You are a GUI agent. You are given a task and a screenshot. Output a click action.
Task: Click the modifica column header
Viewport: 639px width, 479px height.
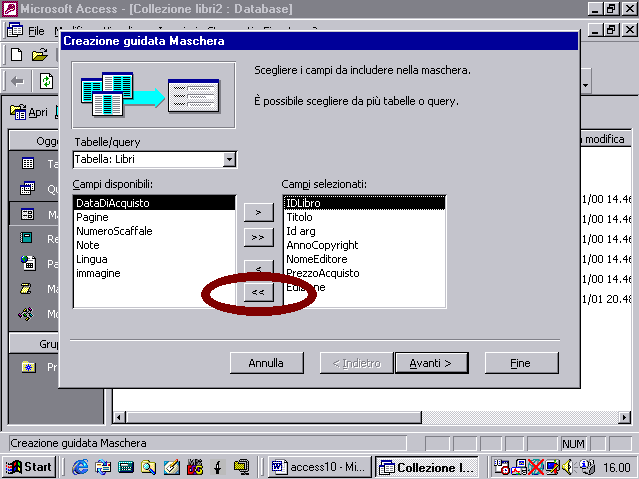pyautogui.click(x=604, y=139)
